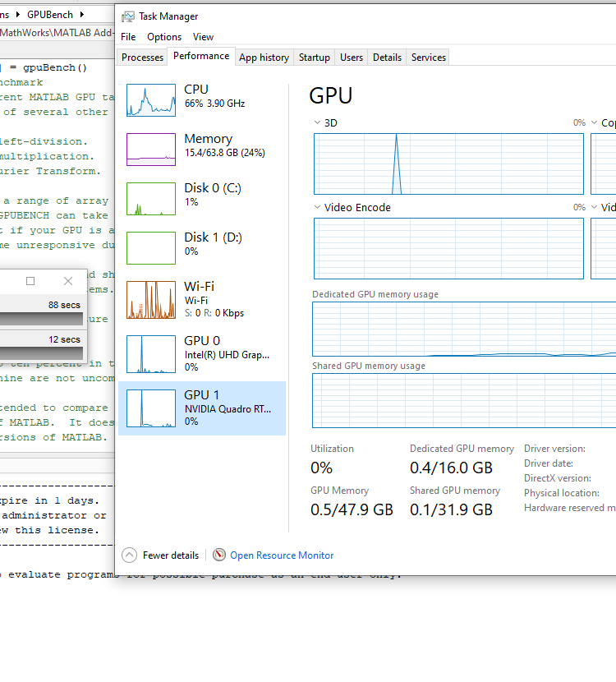Image resolution: width=616 pixels, height=682 pixels.
Task: Switch to the App history tab
Action: (264, 58)
